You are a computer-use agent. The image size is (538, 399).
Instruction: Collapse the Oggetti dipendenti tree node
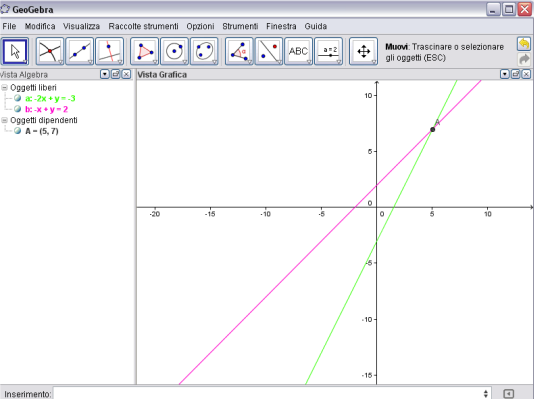4,120
